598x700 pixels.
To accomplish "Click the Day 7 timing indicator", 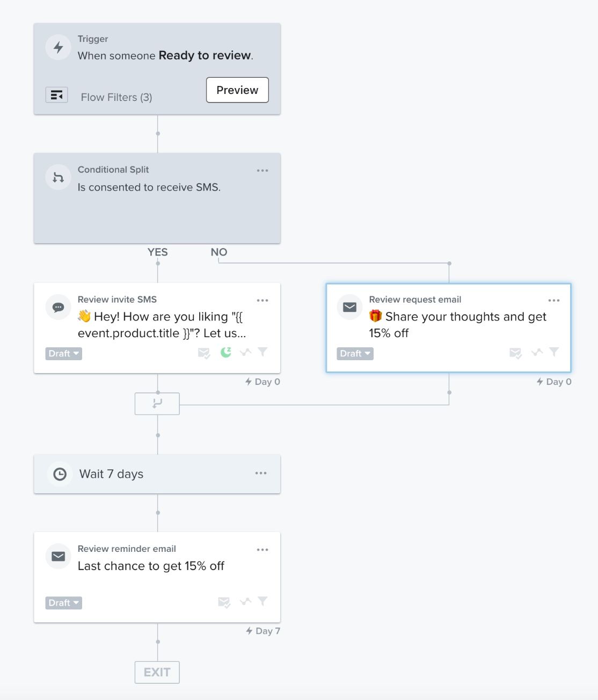I will coord(262,631).
